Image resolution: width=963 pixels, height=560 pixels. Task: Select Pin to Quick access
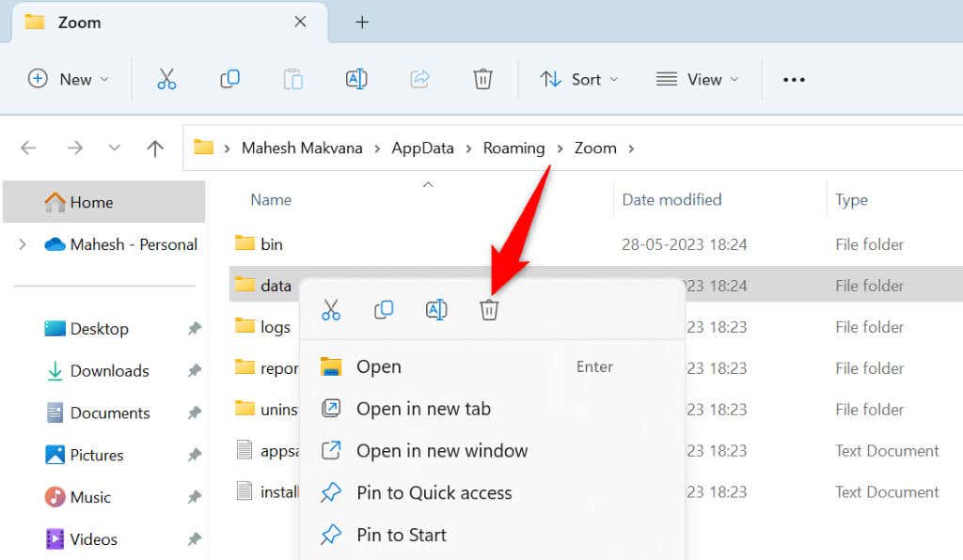click(492, 492)
